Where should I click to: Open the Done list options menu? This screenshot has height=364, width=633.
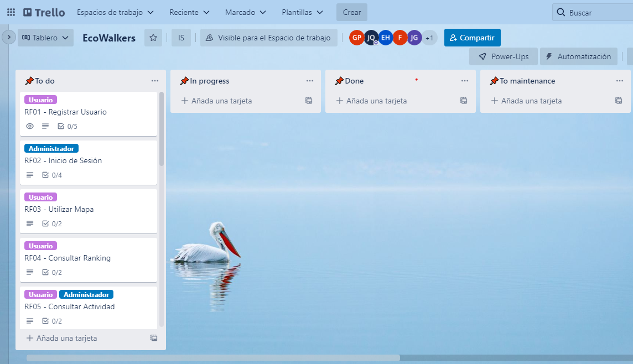pyautogui.click(x=465, y=81)
